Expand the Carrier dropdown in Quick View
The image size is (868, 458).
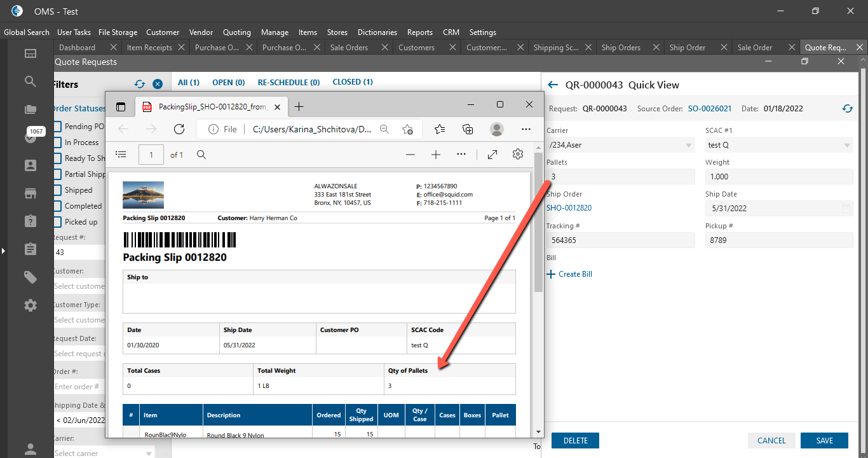click(689, 146)
